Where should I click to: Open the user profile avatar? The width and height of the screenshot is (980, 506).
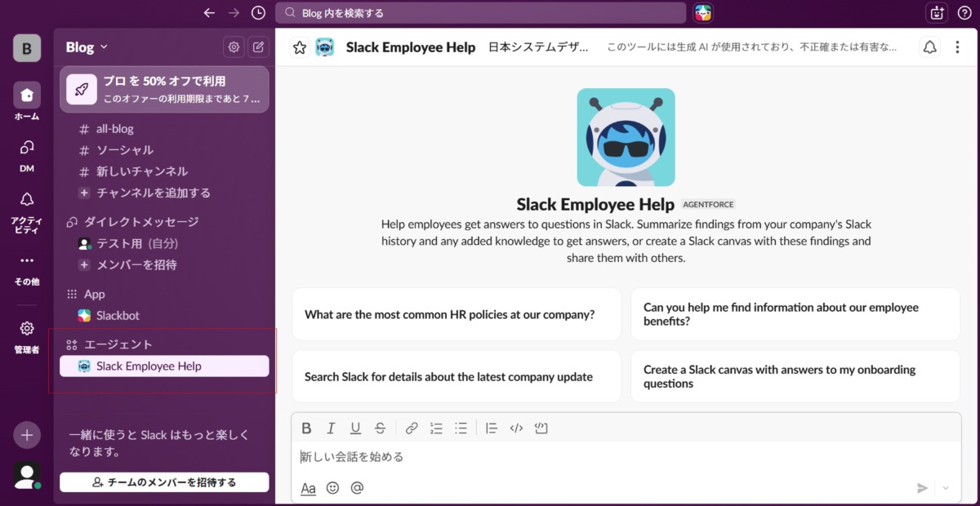(x=27, y=476)
